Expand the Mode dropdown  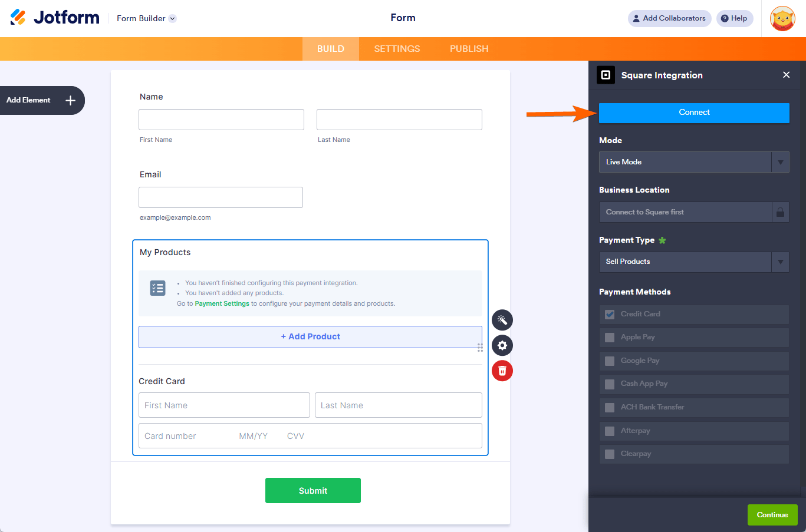point(694,162)
